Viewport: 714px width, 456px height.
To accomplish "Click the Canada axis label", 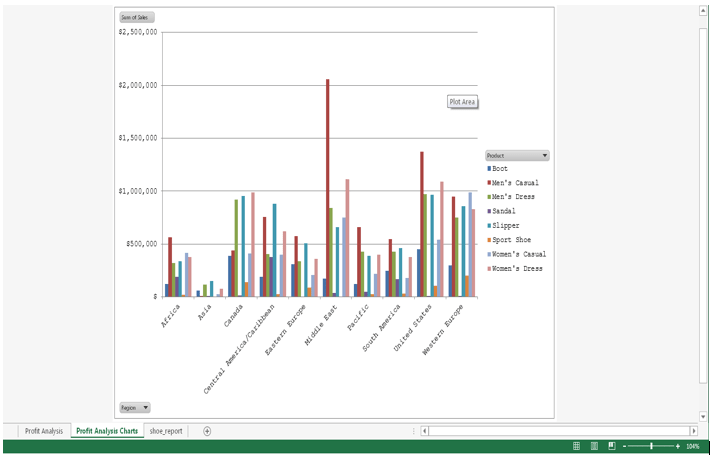I will coord(234,315).
